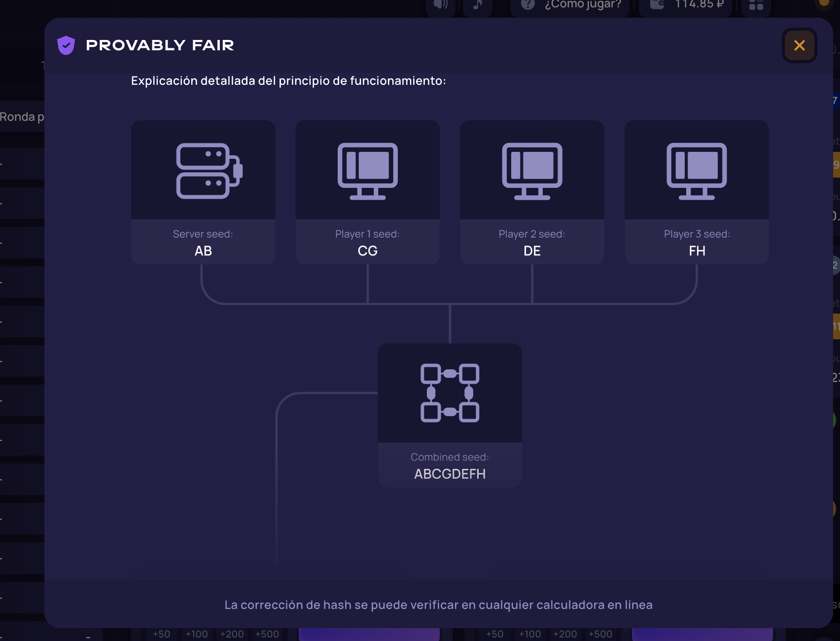Select the combined seed value ABCGDEFH
Viewport: 840px width, 641px height.
pyautogui.click(x=450, y=474)
